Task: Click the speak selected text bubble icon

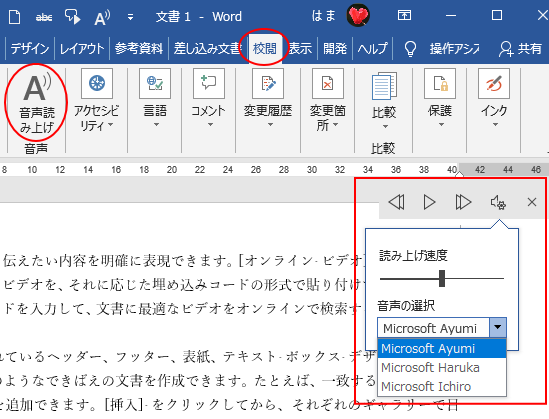Action: [x=72, y=16]
